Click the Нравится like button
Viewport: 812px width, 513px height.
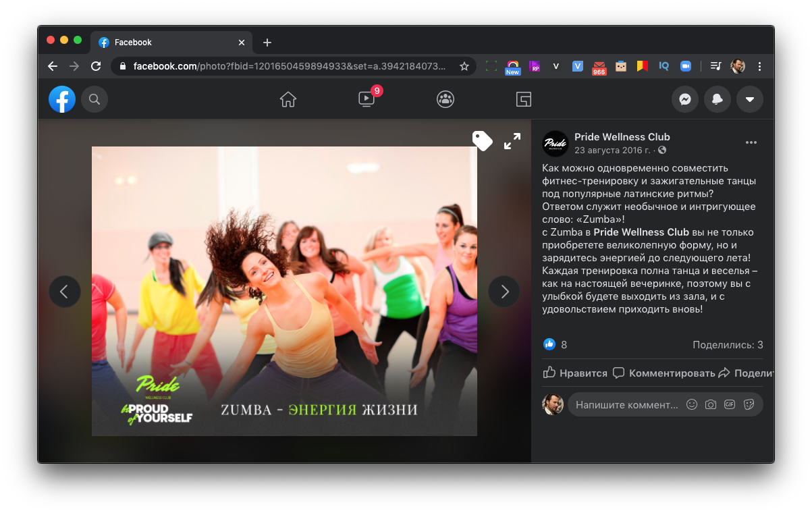tap(575, 373)
